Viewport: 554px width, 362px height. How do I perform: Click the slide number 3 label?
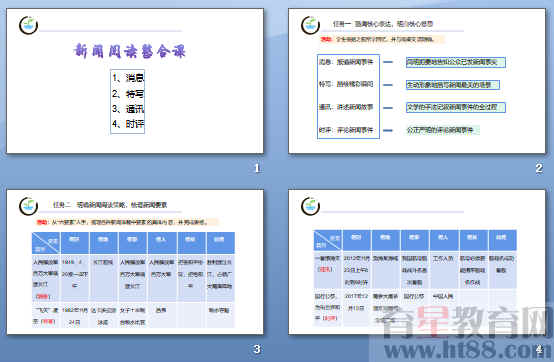pos(257,349)
